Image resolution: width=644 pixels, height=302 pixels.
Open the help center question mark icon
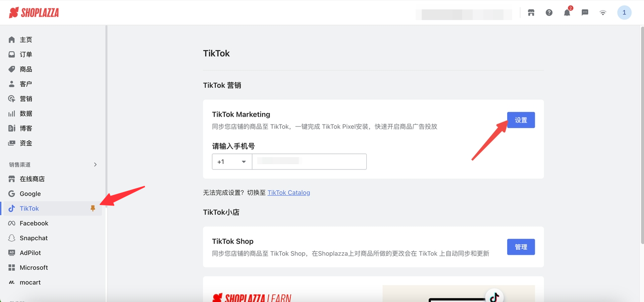pyautogui.click(x=549, y=13)
